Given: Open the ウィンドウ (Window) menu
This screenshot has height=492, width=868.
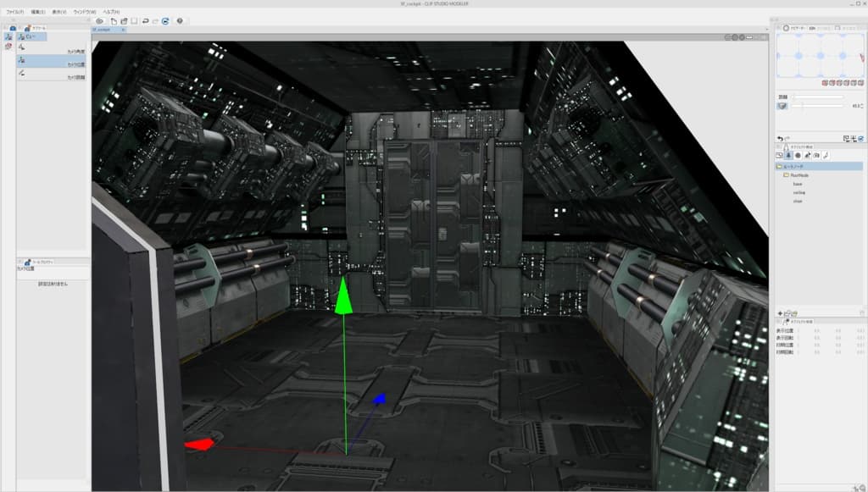Looking at the screenshot, I should [x=84, y=12].
